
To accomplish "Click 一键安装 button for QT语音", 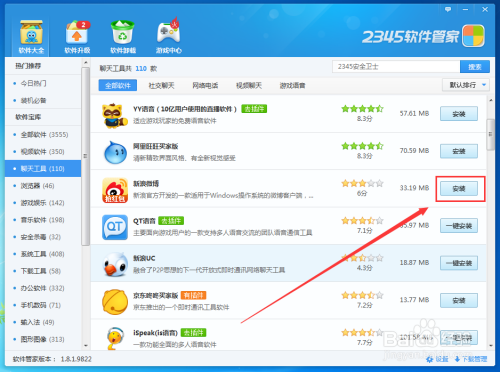I will (459, 226).
